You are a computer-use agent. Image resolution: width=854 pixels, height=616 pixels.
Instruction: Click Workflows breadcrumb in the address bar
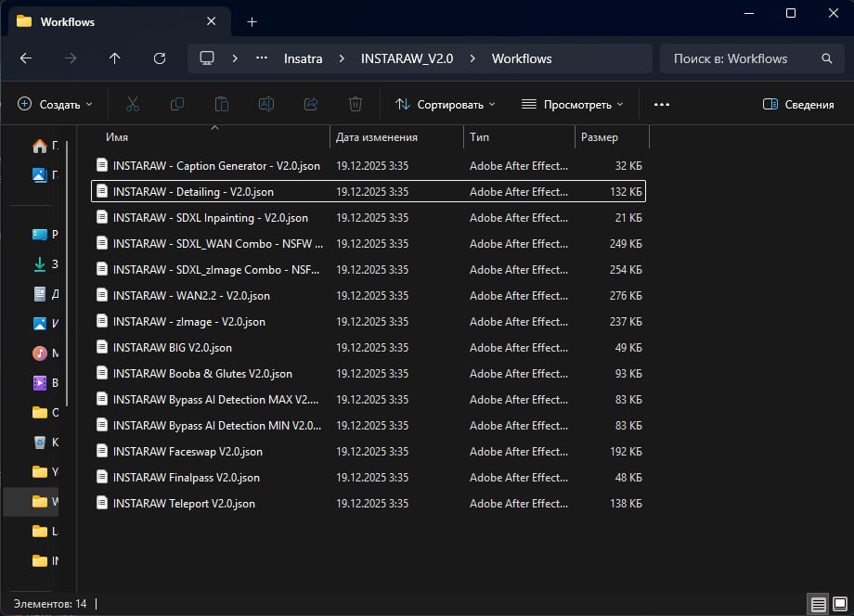point(522,58)
